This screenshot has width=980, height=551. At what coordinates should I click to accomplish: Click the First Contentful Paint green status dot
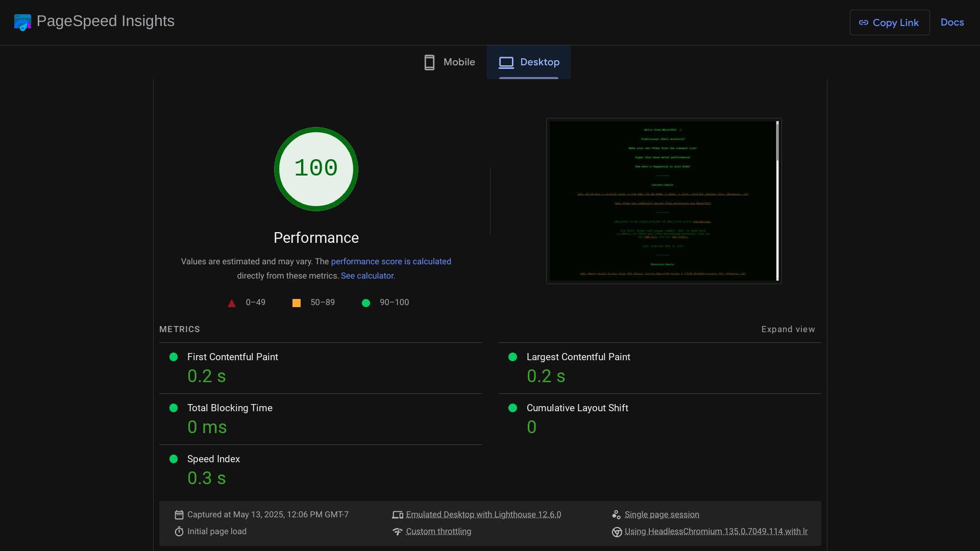(x=174, y=357)
